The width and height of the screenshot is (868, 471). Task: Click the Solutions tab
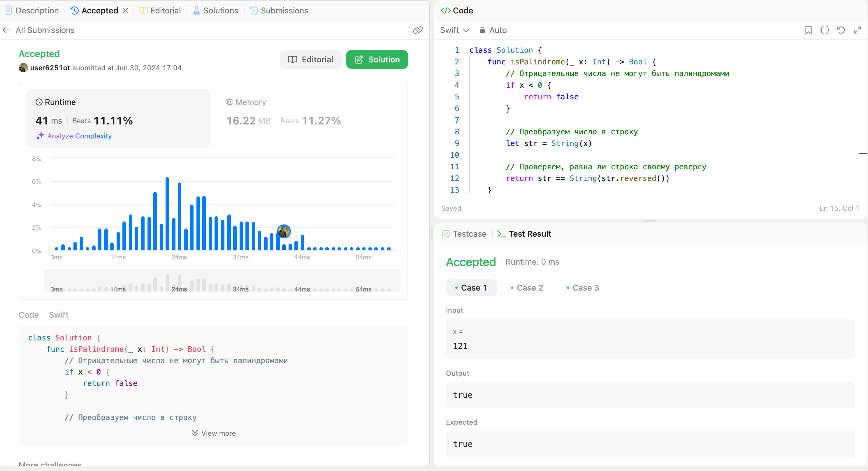click(x=220, y=10)
